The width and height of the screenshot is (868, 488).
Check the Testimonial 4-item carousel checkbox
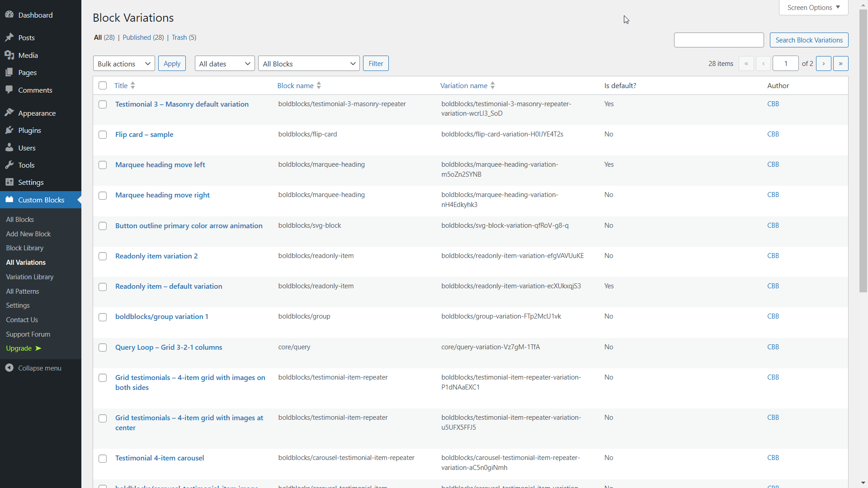103,459
